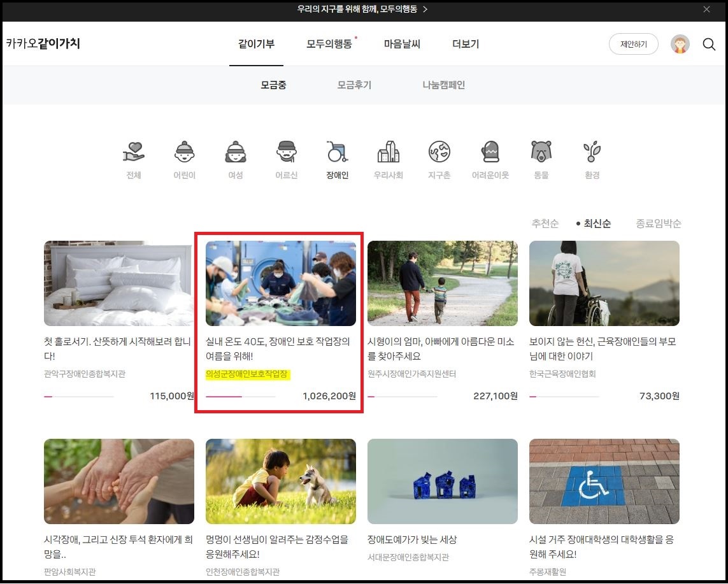Sort by 최신순
The height and width of the screenshot is (584, 728).
pos(597,224)
